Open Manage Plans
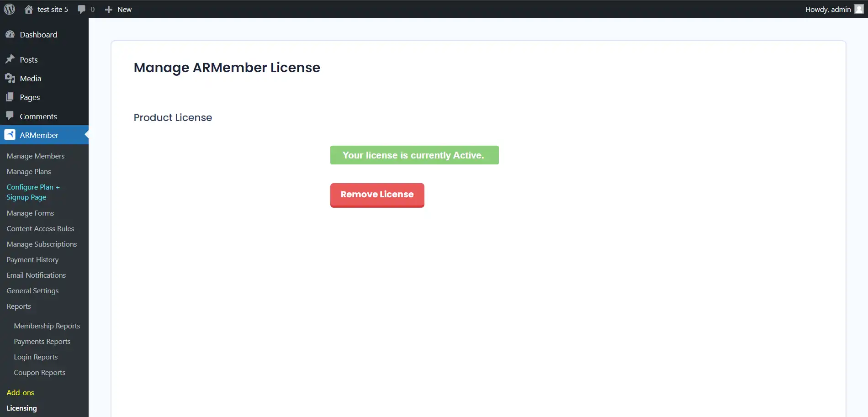The width and height of the screenshot is (868, 417). 29,171
